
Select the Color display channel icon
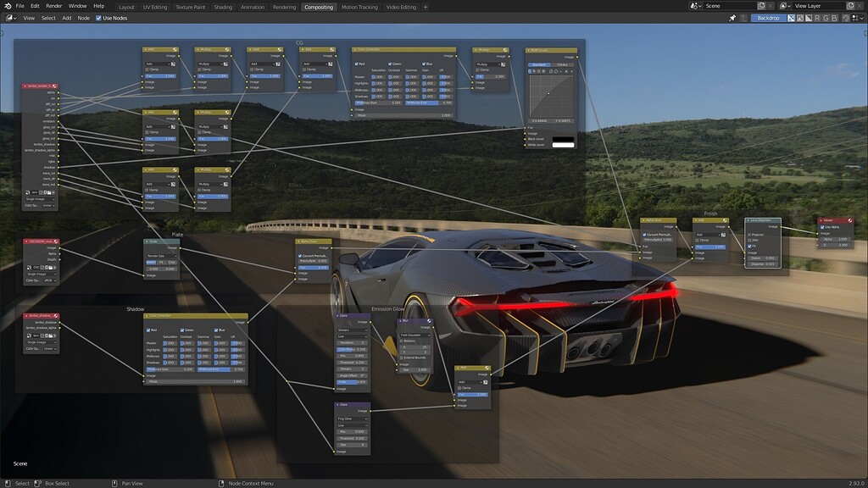(x=800, y=18)
